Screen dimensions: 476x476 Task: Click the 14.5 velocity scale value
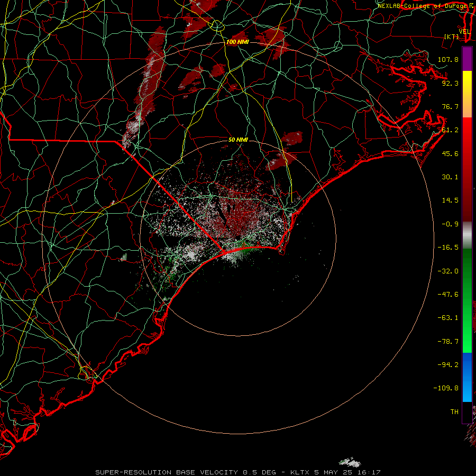(x=450, y=200)
